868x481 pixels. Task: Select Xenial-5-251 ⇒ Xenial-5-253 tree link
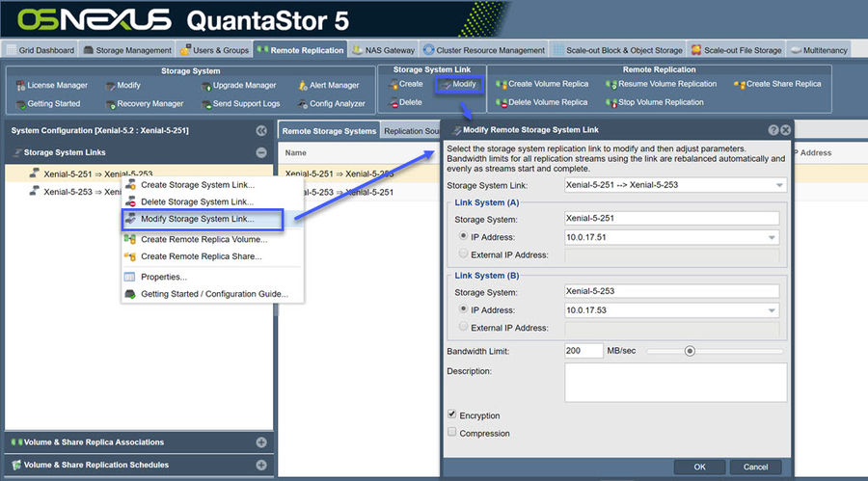click(139, 174)
